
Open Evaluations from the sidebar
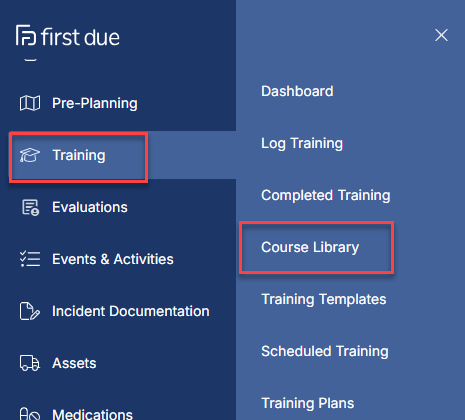point(90,207)
